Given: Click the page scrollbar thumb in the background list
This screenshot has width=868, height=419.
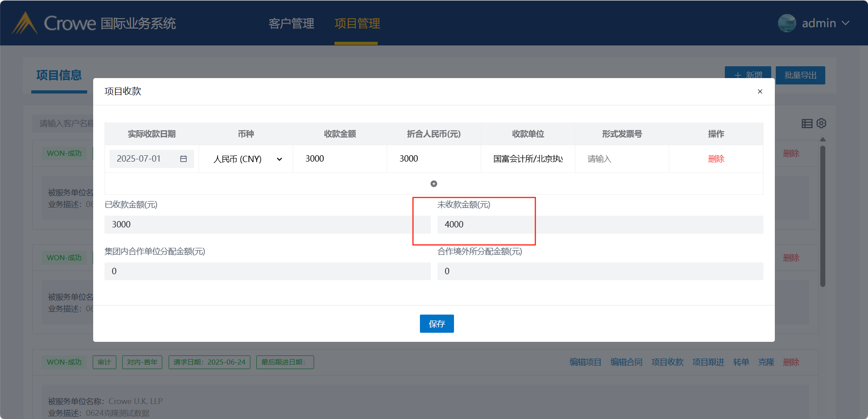Looking at the screenshot, I should [x=823, y=216].
